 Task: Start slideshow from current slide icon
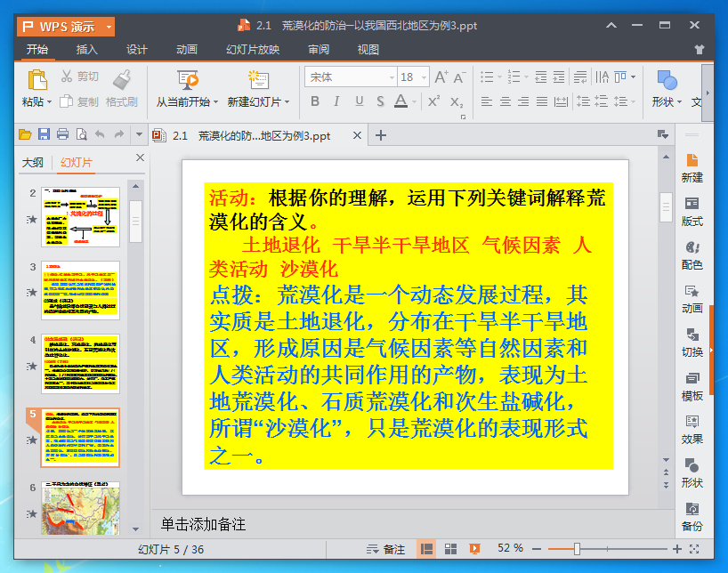tap(188, 80)
